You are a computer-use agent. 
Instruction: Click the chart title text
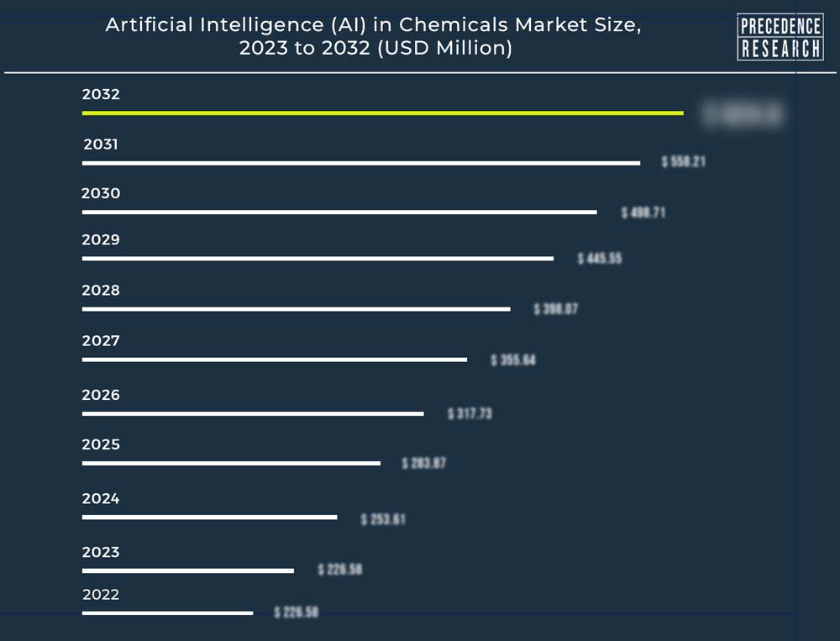click(x=373, y=36)
